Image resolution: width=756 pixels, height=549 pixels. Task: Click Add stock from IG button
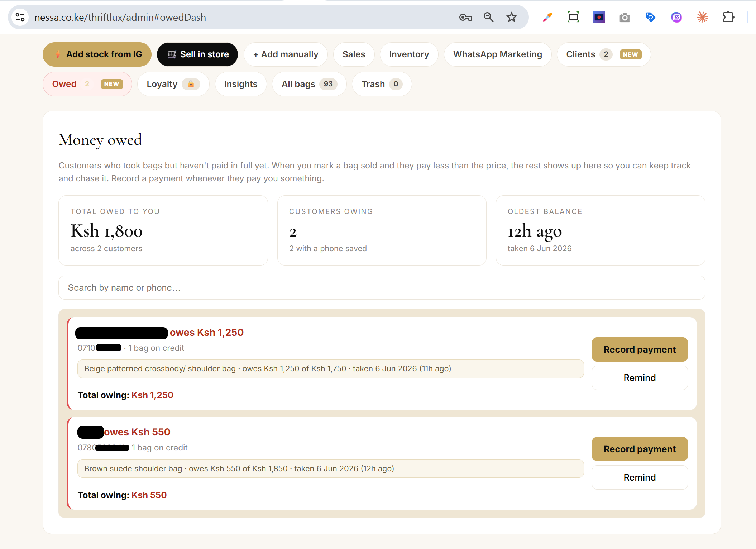click(97, 54)
